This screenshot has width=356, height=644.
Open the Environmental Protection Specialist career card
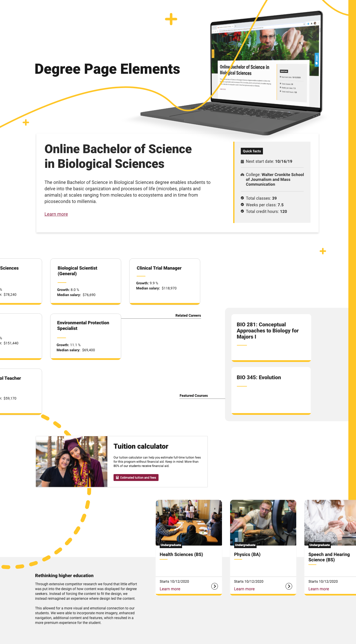[x=86, y=336]
